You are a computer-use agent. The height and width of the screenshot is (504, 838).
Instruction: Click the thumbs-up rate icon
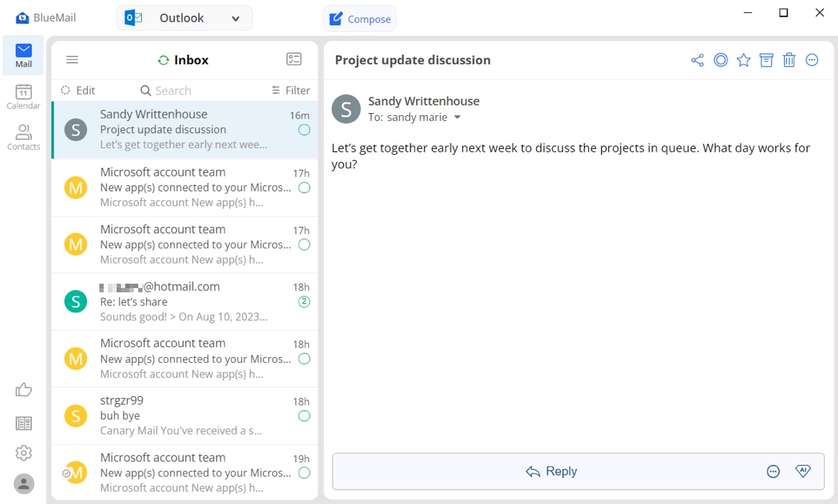[23, 389]
